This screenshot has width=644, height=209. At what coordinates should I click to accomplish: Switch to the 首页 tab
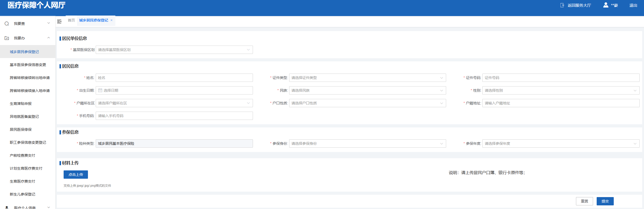(71, 20)
